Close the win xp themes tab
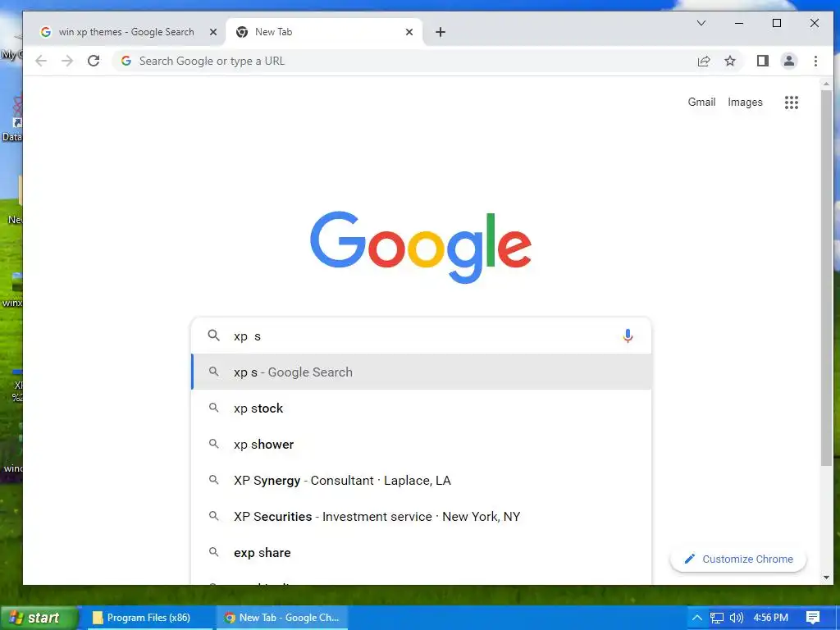 point(213,32)
